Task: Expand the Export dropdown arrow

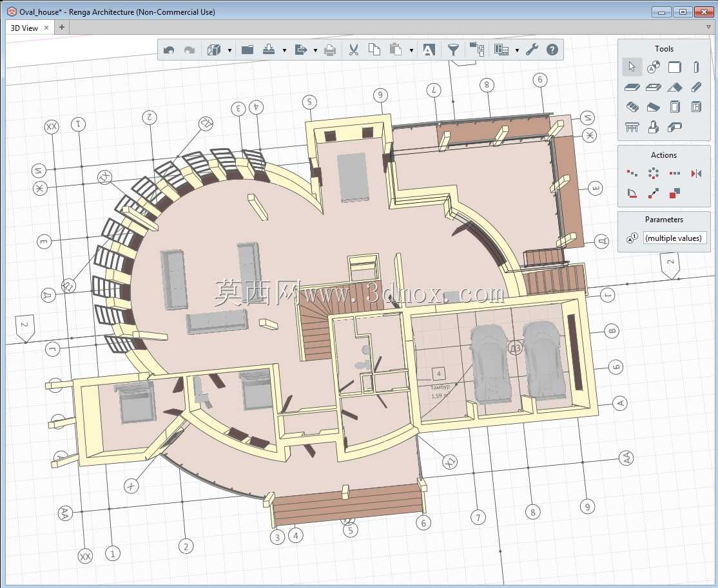Action: (x=315, y=50)
